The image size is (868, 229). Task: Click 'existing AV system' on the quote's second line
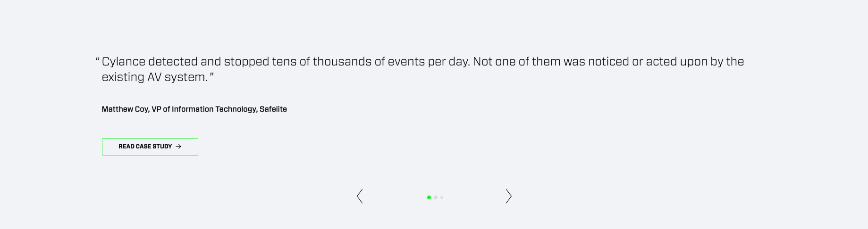coord(154,77)
